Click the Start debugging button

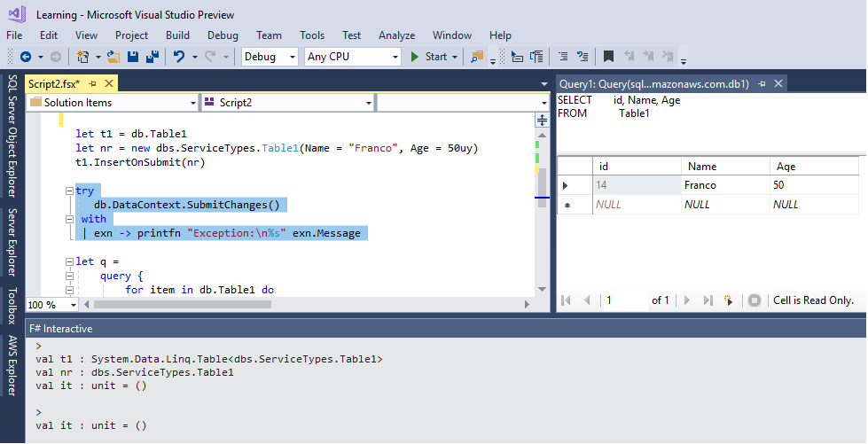[x=430, y=57]
